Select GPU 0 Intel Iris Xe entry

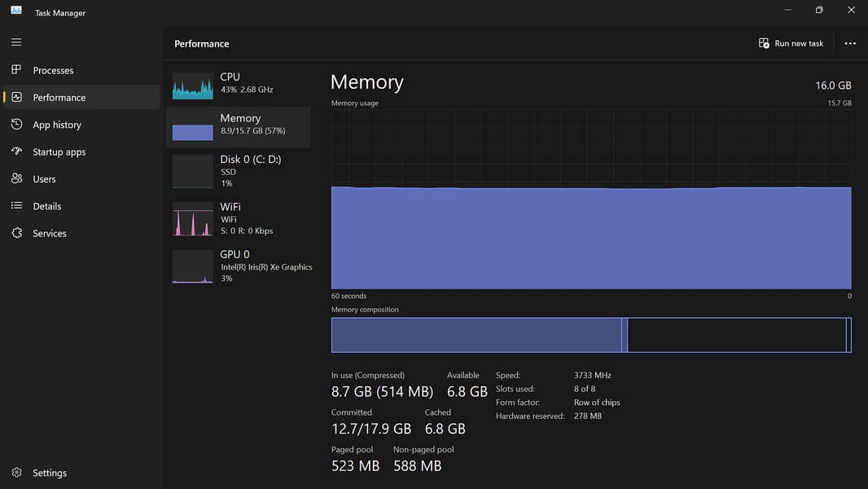pyautogui.click(x=238, y=266)
